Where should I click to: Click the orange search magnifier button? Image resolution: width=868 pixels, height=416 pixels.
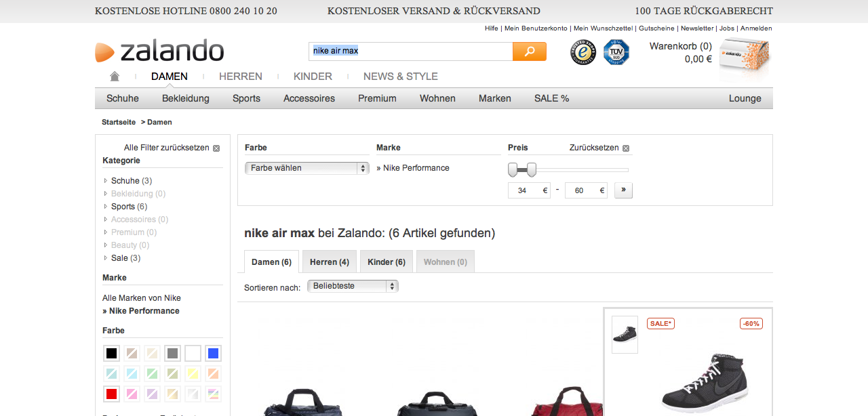click(x=529, y=51)
